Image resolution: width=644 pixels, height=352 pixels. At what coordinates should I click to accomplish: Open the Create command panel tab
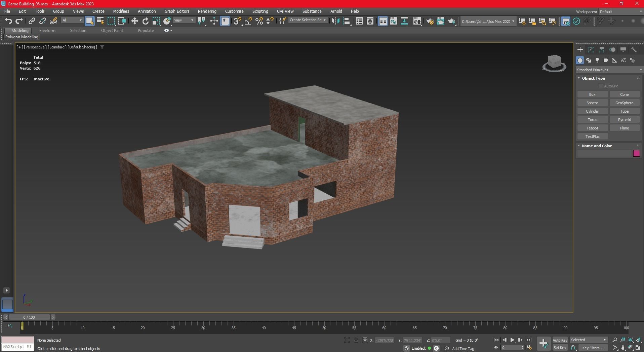coord(580,50)
